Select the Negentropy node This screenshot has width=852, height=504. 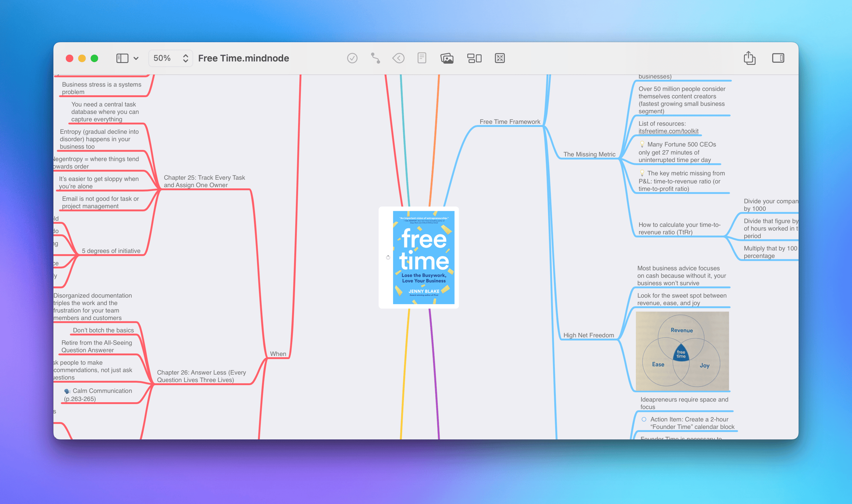[96, 163]
